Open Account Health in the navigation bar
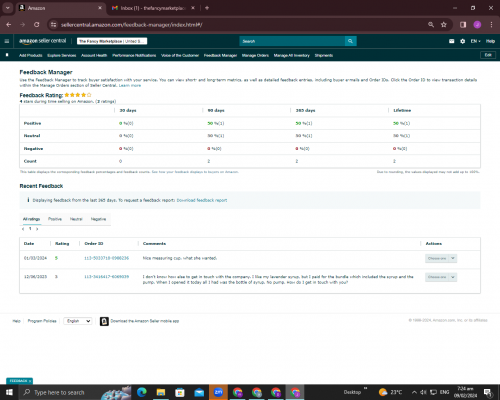 tap(94, 55)
